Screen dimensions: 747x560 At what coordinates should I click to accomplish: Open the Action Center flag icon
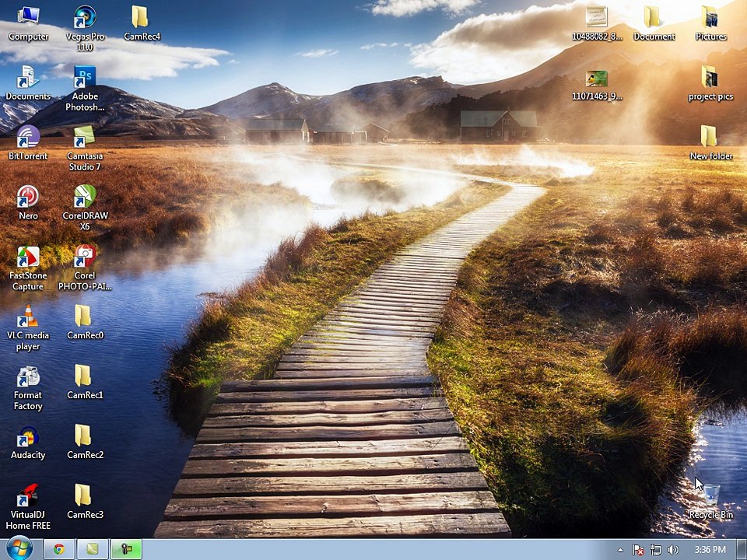[x=638, y=550]
